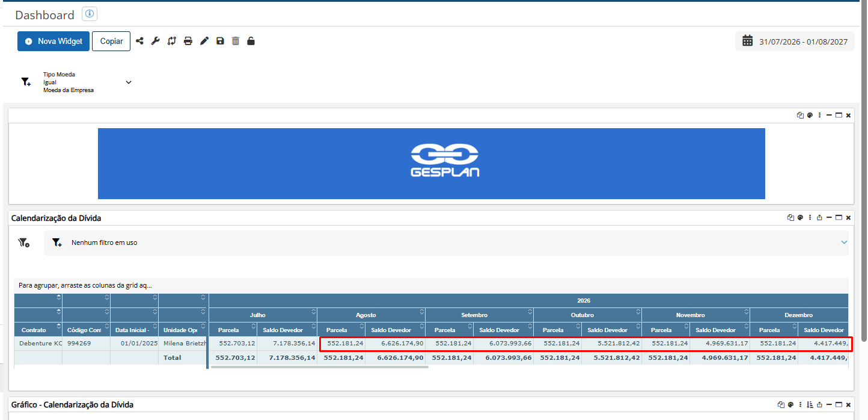Image resolution: width=868 pixels, height=420 pixels.
Task: Expand the Tipo Moeda filter chevron
Action: 129,82
